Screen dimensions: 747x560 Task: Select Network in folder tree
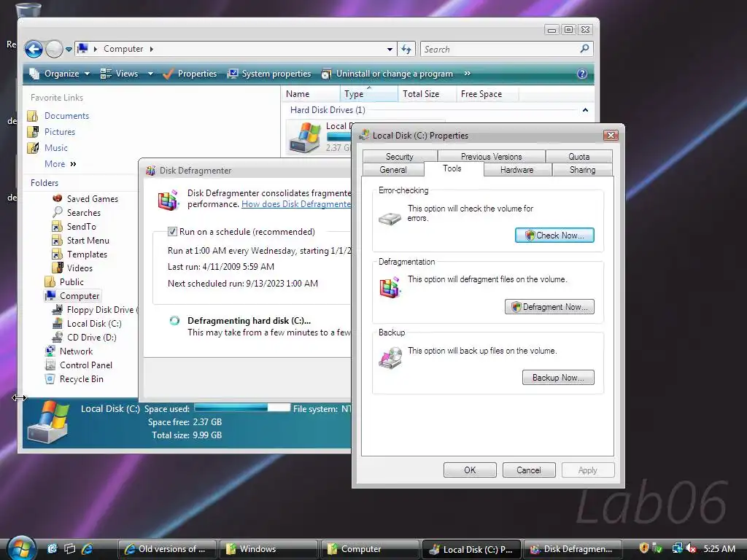76,351
